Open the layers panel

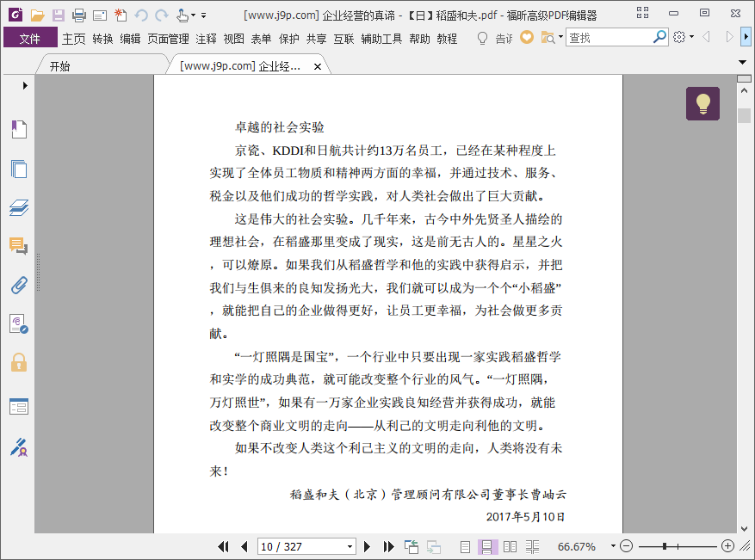[19, 207]
